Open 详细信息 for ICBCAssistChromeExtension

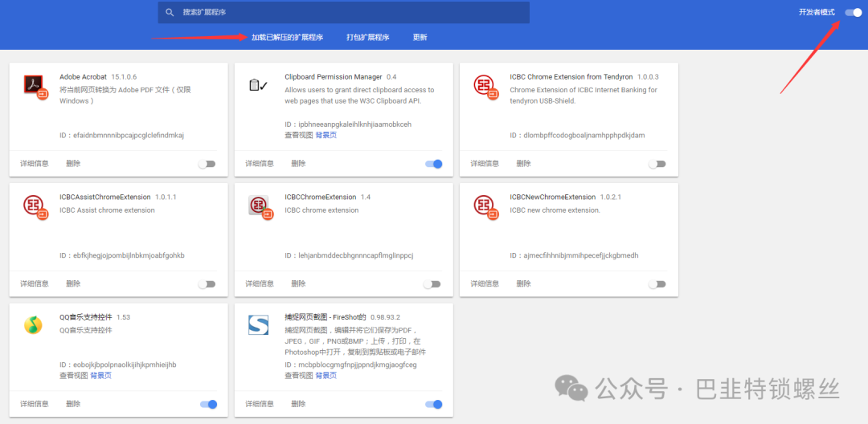tap(35, 283)
